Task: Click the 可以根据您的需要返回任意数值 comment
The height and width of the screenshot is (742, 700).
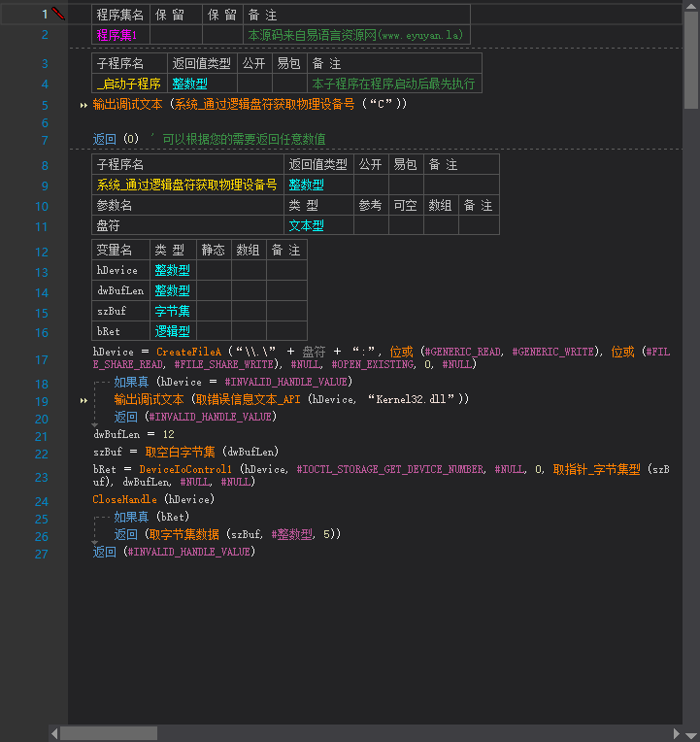Action: click(244, 139)
